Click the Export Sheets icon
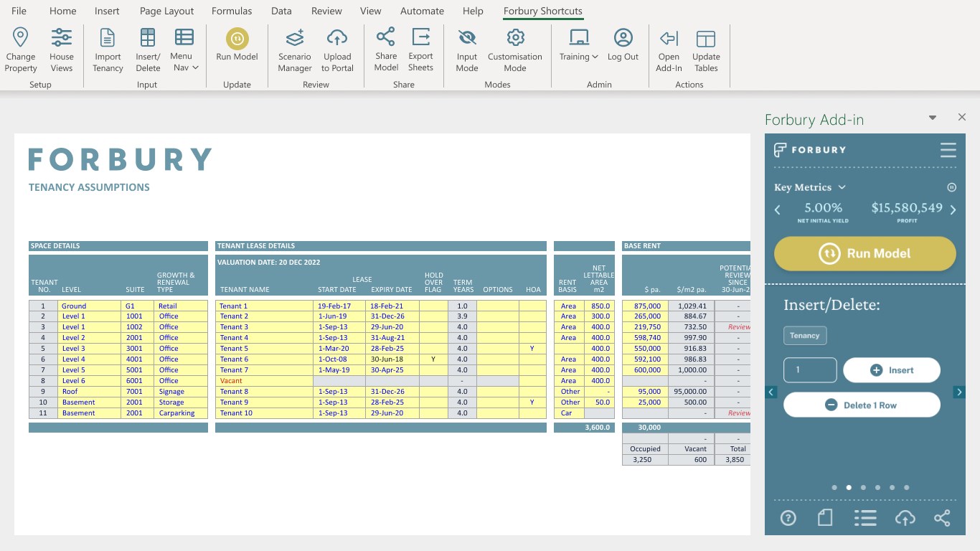Image resolution: width=980 pixels, height=551 pixels. click(x=420, y=37)
